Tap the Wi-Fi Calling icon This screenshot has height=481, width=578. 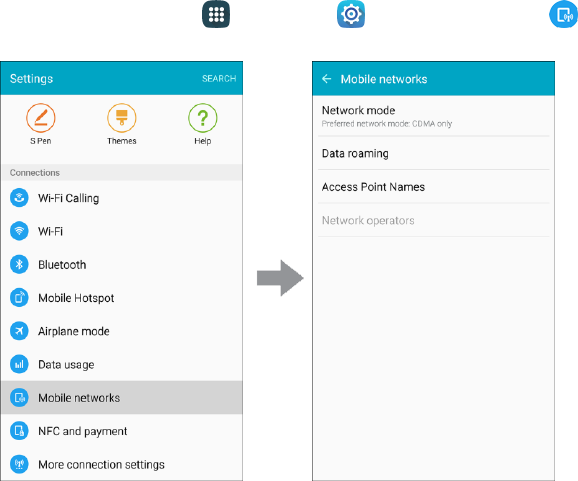tap(19, 198)
